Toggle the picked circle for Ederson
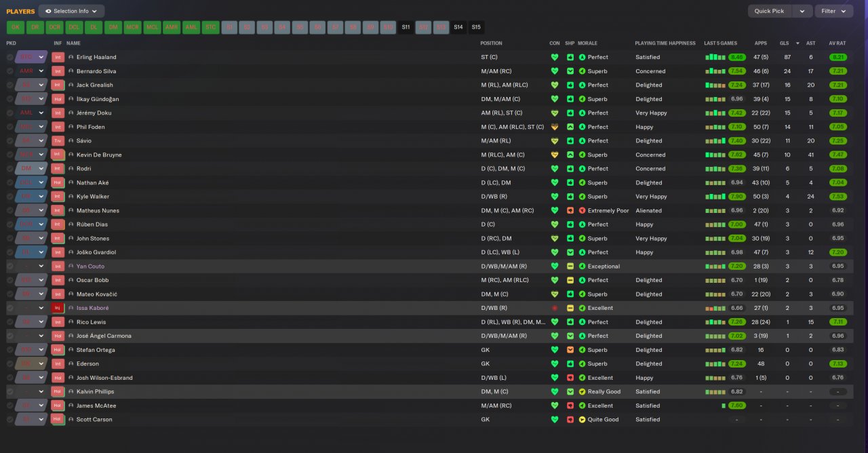Image resolution: width=868 pixels, height=453 pixels. 10,363
